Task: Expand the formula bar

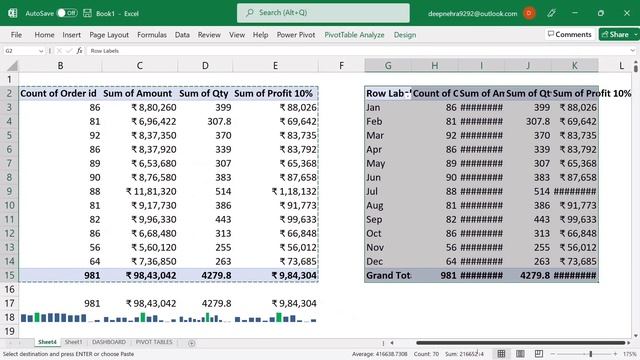Action: (x=632, y=51)
